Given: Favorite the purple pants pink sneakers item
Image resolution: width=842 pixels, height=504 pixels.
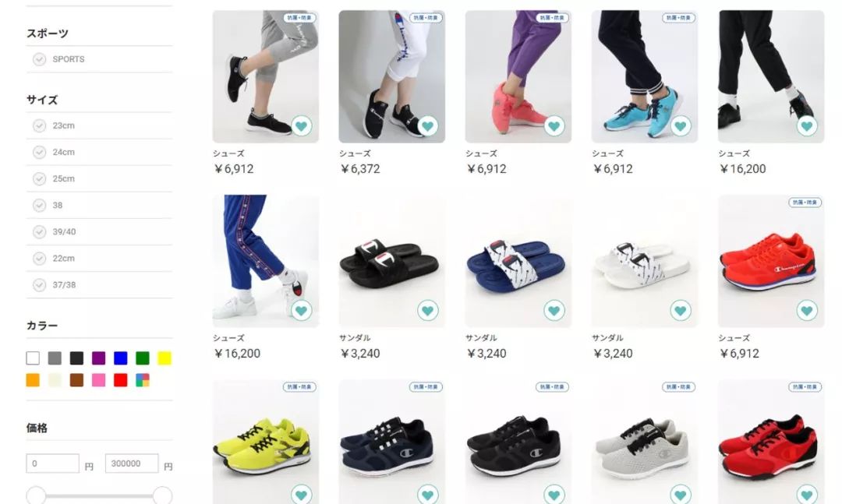Looking at the screenshot, I should [554, 126].
